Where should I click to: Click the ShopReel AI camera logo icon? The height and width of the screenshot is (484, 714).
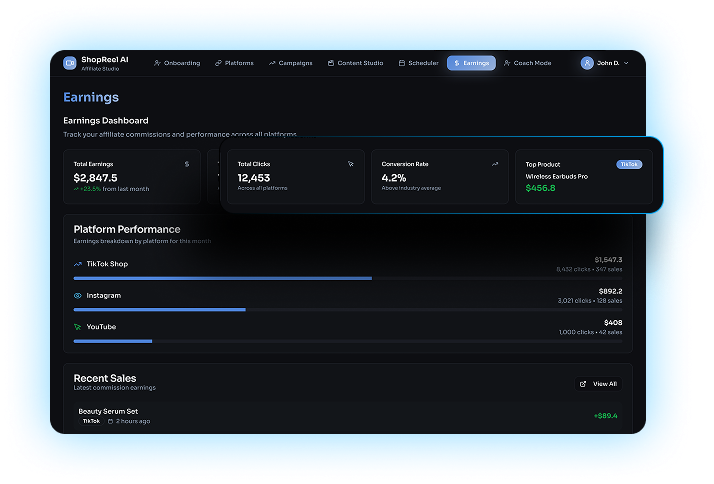tap(69, 62)
